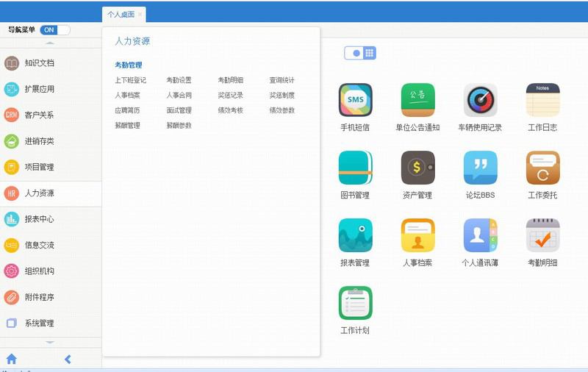The height and width of the screenshot is (372, 588).
Task: Click the home icon in bottom sidebar
Action: [x=12, y=359]
